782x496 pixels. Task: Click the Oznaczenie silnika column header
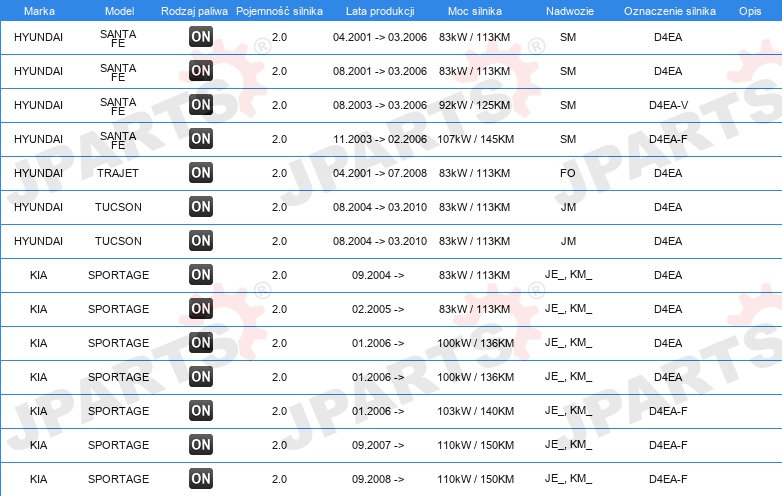pos(670,11)
